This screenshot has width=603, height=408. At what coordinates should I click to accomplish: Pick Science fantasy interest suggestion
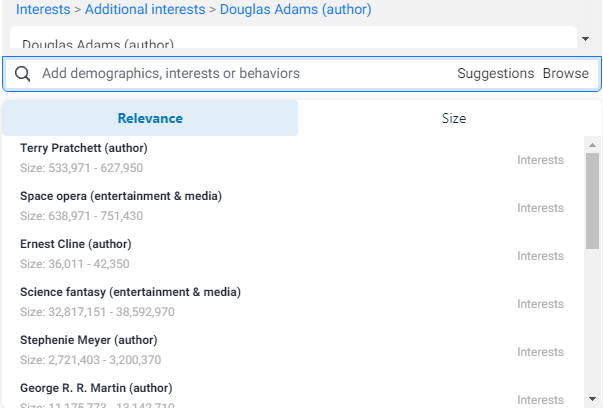click(x=130, y=292)
